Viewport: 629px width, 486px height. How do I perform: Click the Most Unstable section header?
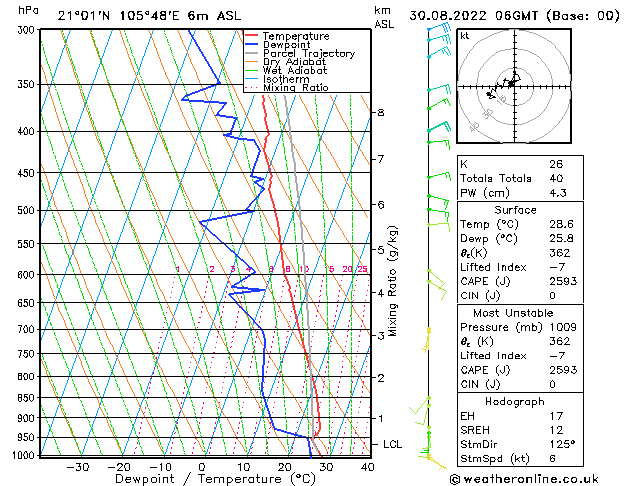[513, 313]
